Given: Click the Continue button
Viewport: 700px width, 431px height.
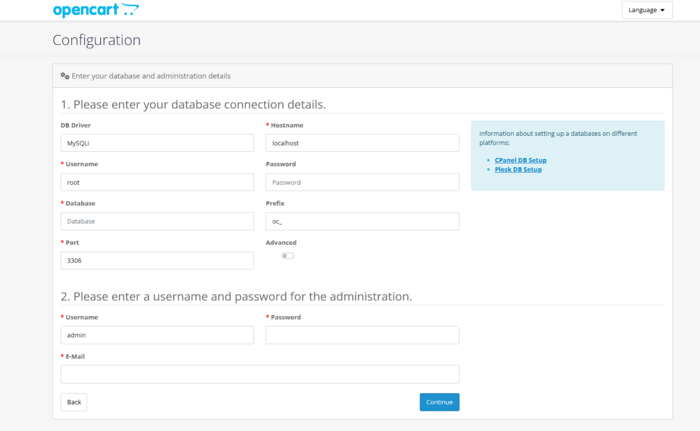Looking at the screenshot, I should click(x=439, y=402).
